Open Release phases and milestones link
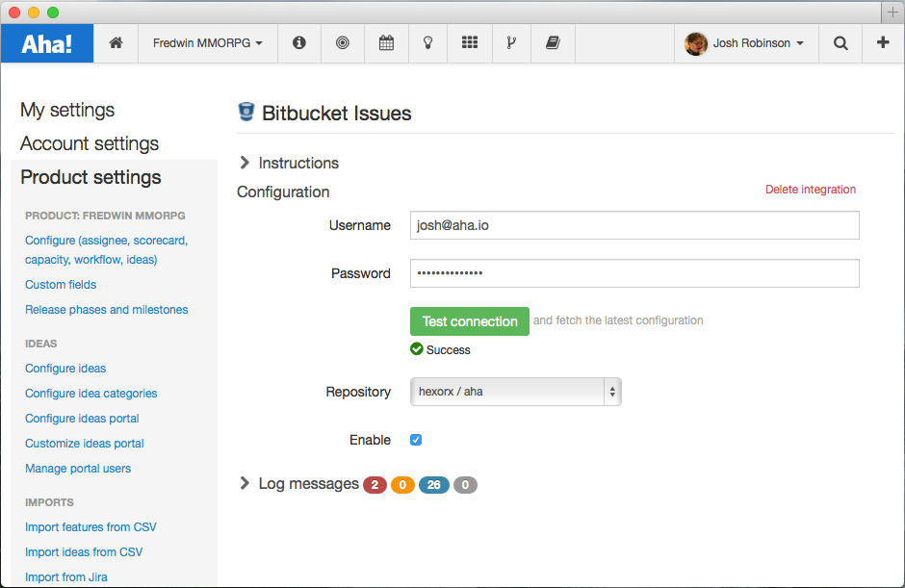 coord(106,309)
